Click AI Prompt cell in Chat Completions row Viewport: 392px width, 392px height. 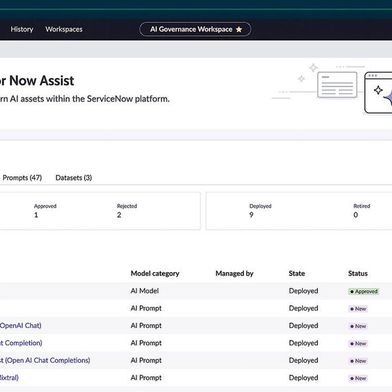tap(146, 360)
